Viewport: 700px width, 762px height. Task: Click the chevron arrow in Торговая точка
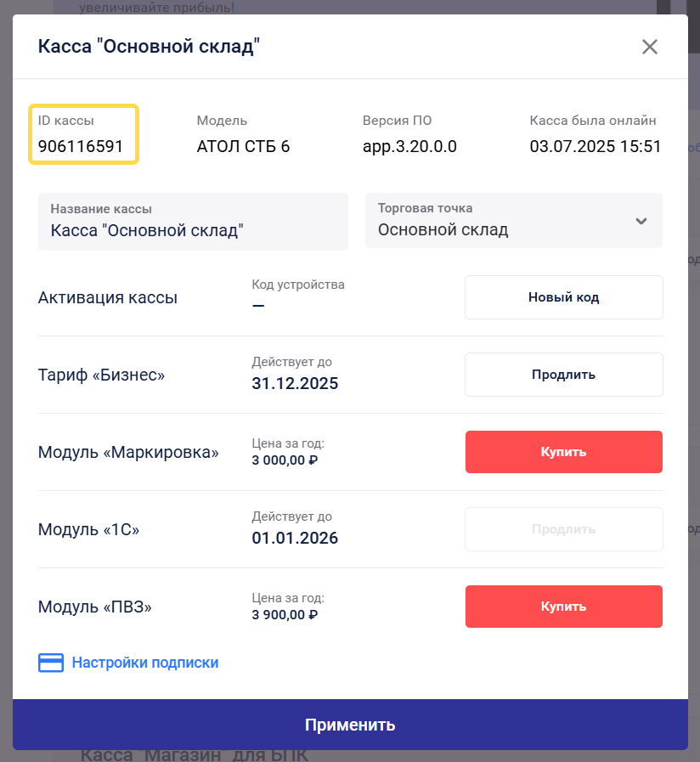click(x=641, y=221)
